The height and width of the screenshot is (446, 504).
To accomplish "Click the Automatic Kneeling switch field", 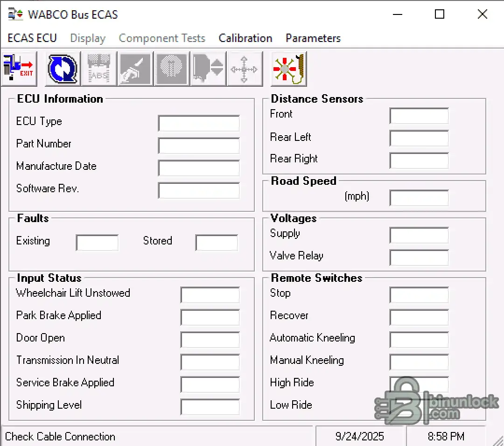I will (x=419, y=340).
